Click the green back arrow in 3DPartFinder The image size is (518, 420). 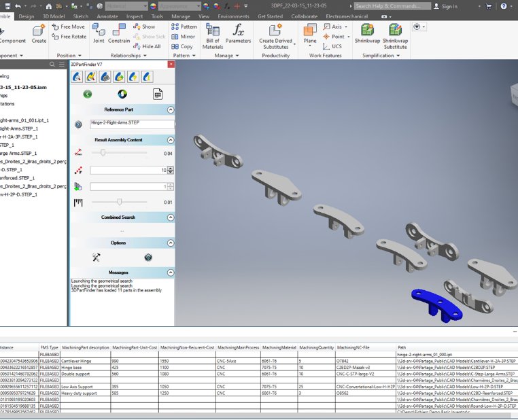(87, 94)
